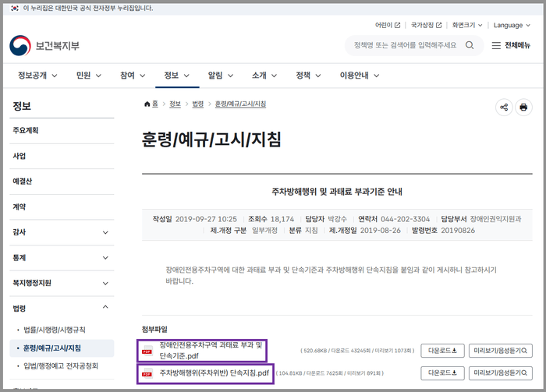Screen dimensions: 546x392
Task: Open 주차방해행위 단속지침 PDF file
Action: (x=214, y=373)
